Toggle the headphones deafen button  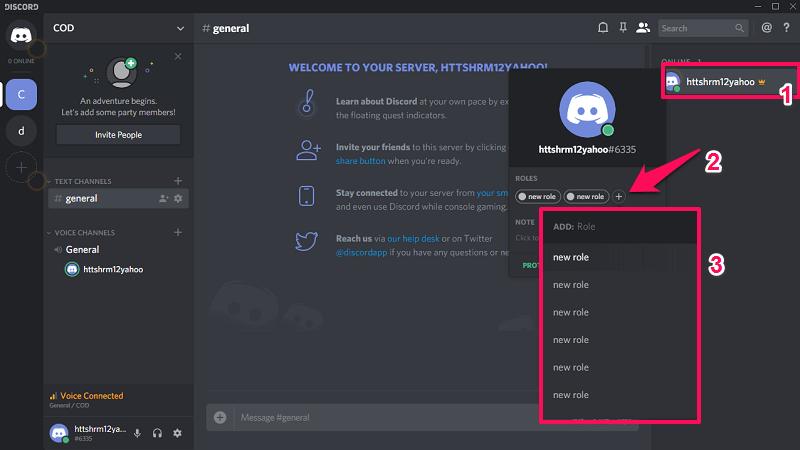(x=157, y=433)
